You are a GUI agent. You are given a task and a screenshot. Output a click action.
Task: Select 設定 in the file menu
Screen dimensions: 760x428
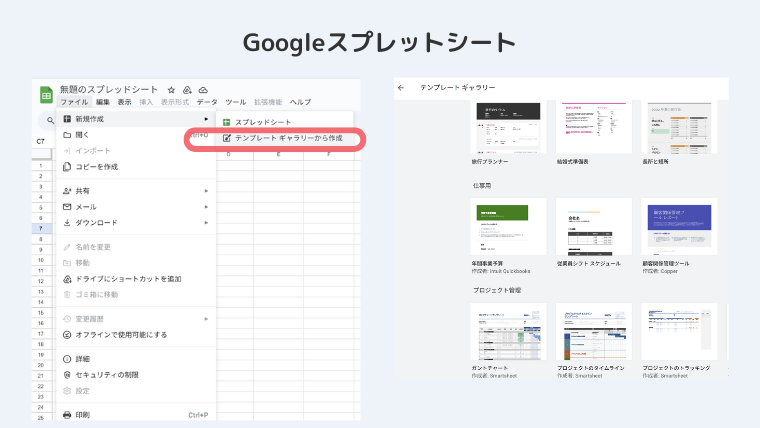(136, 391)
